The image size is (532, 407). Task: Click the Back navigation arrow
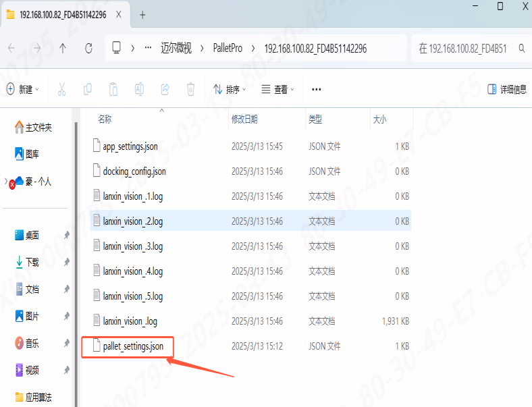tap(11, 48)
